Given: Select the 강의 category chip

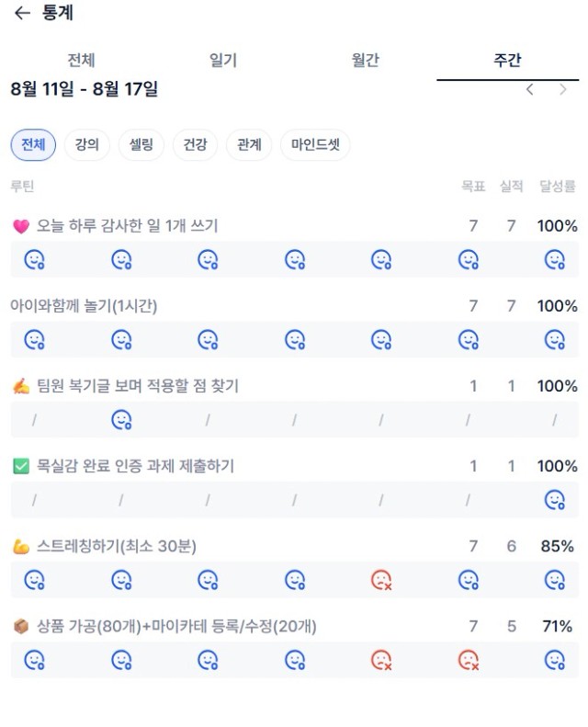Looking at the screenshot, I should tap(87, 144).
